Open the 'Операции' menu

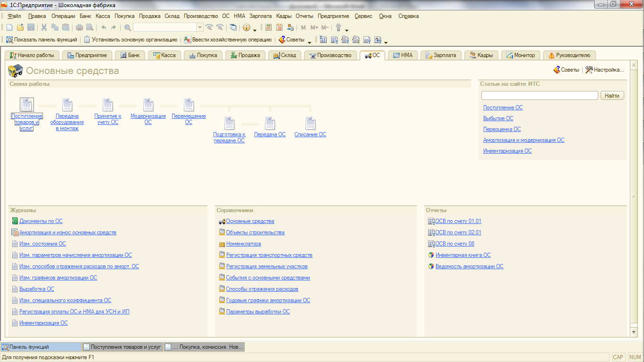(63, 16)
